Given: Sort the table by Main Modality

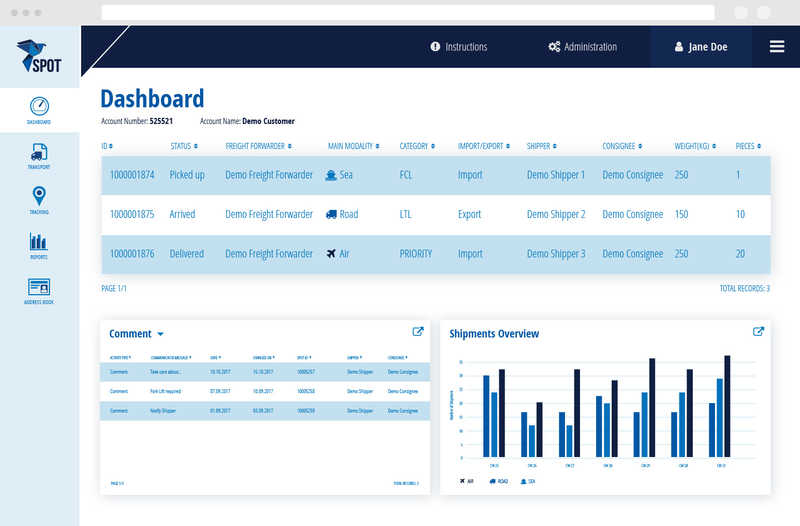Looking at the screenshot, I should coord(353,146).
